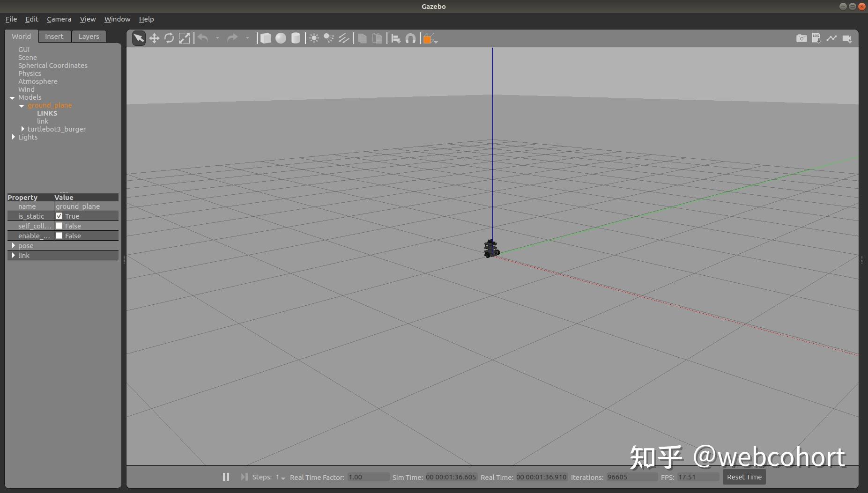868x493 pixels.
Task: Uncheck the is_static True checkbox
Action: pos(59,216)
